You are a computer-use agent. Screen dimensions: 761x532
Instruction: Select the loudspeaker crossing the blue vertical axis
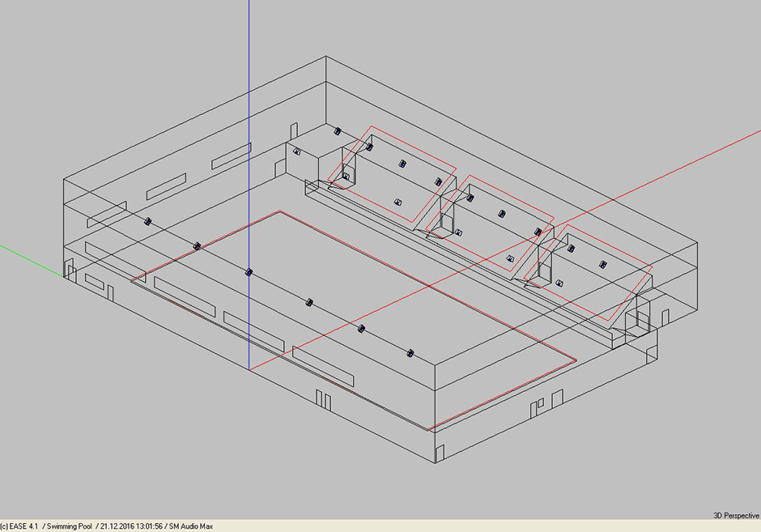coord(249,272)
